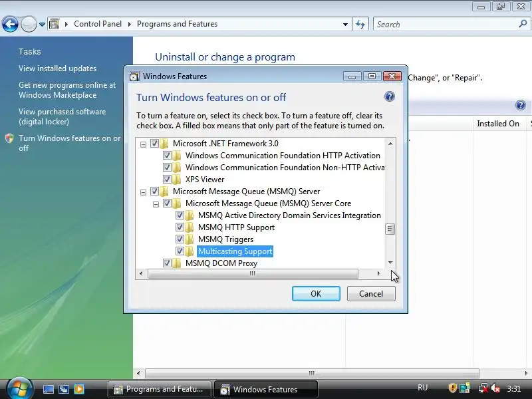
Task: Launch Windows Media Player from quick launch
Action: [79, 389]
